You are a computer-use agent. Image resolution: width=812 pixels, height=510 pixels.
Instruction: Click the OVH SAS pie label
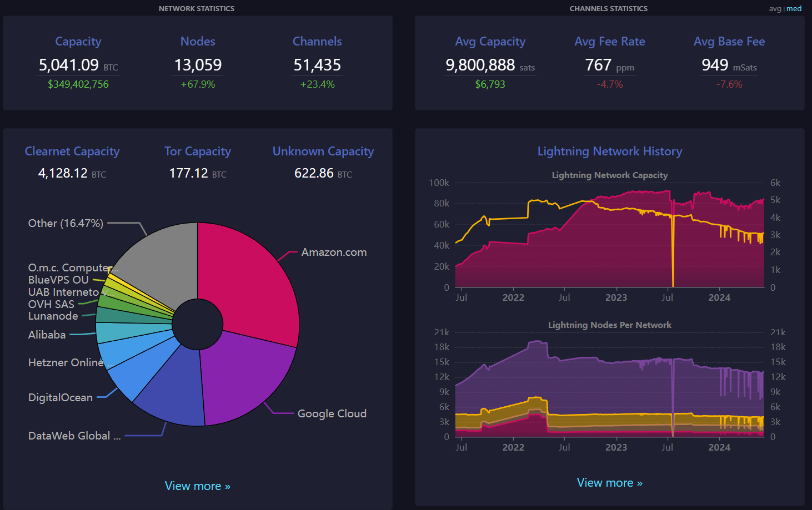pyautogui.click(x=51, y=304)
